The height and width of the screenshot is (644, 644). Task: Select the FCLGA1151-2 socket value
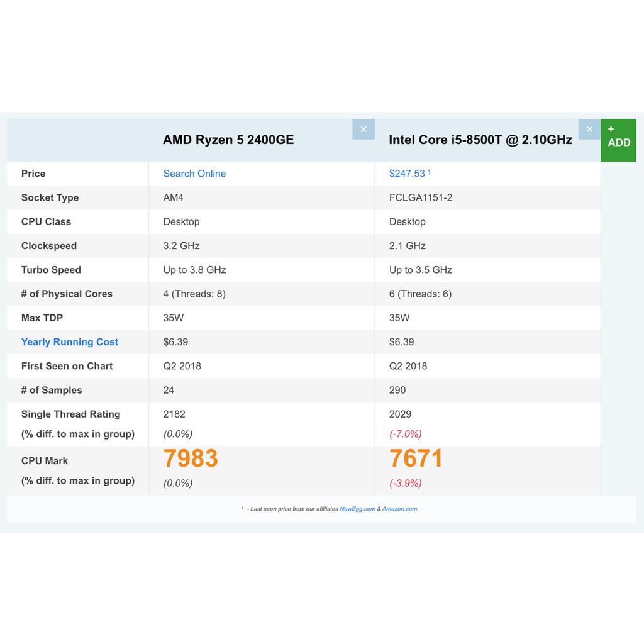point(421,197)
